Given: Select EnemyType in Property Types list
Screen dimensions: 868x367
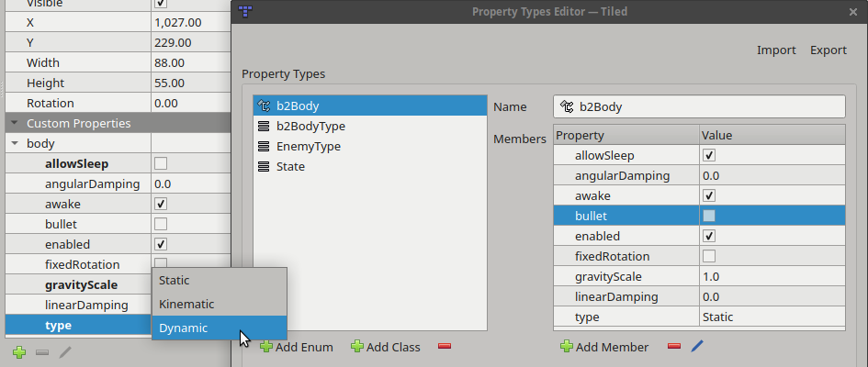Looking at the screenshot, I should pyautogui.click(x=370, y=147).
